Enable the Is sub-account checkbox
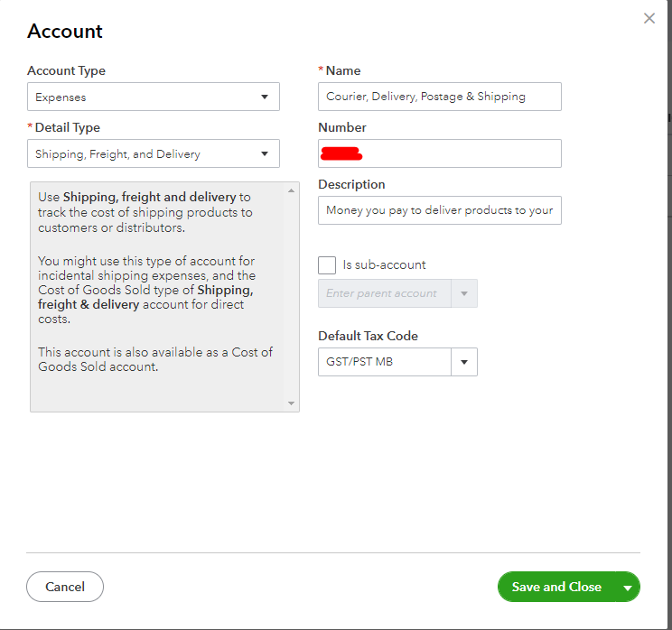Screen dimensions: 672x630 click(327, 265)
